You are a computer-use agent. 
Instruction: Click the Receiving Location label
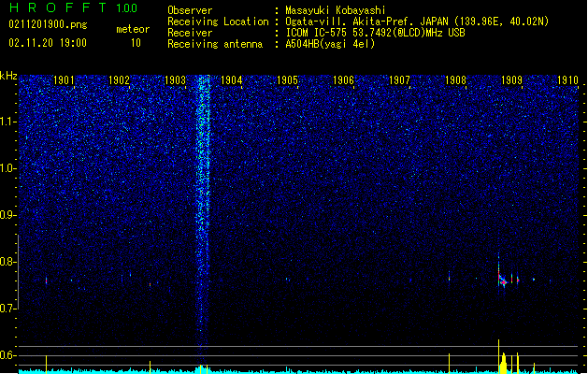tap(218, 22)
